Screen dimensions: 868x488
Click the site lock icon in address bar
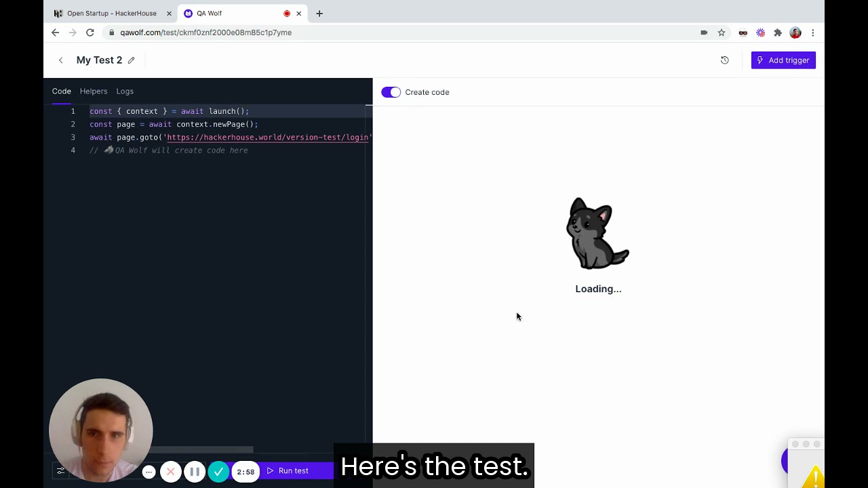pos(111,33)
